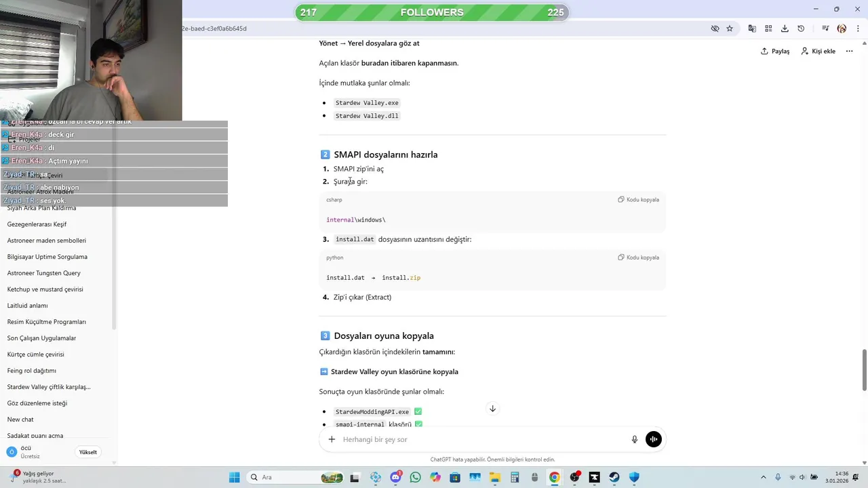
Task: Open Task View on the taskbar
Action: pos(354,477)
